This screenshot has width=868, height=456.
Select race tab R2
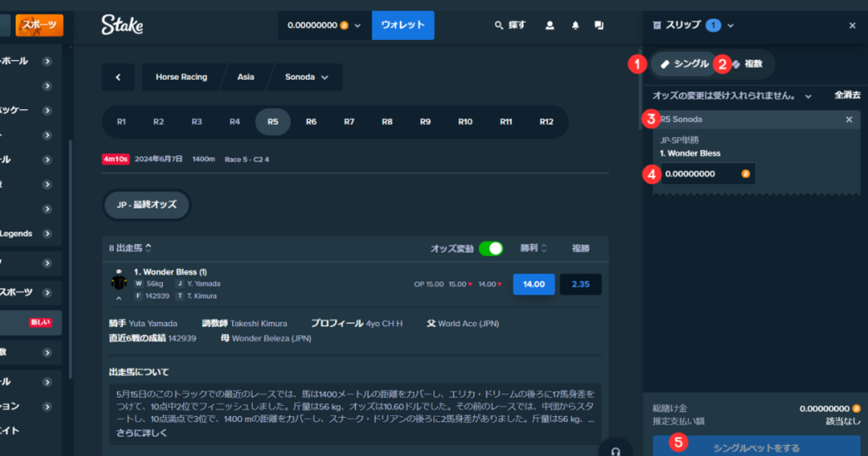click(159, 122)
